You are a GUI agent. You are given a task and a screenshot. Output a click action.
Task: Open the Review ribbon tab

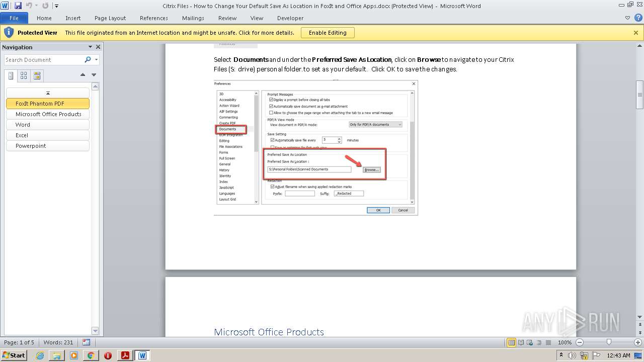(x=227, y=18)
